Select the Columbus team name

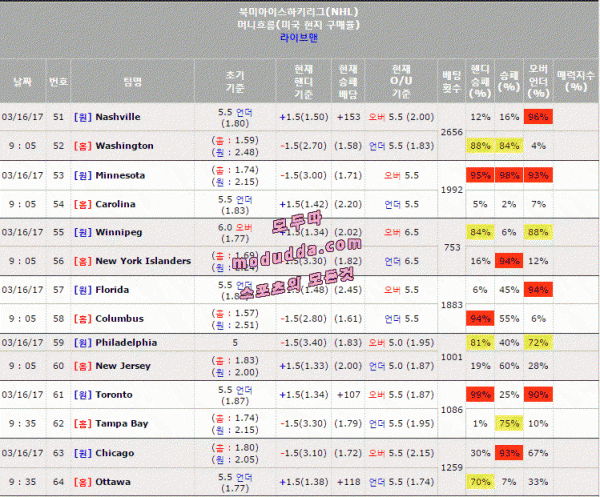click(x=119, y=318)
